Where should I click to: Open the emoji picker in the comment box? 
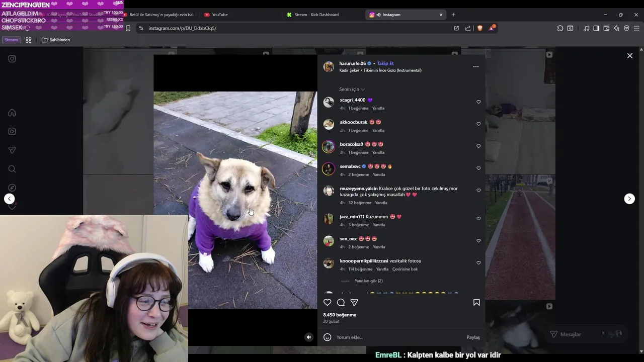point(327,337)
